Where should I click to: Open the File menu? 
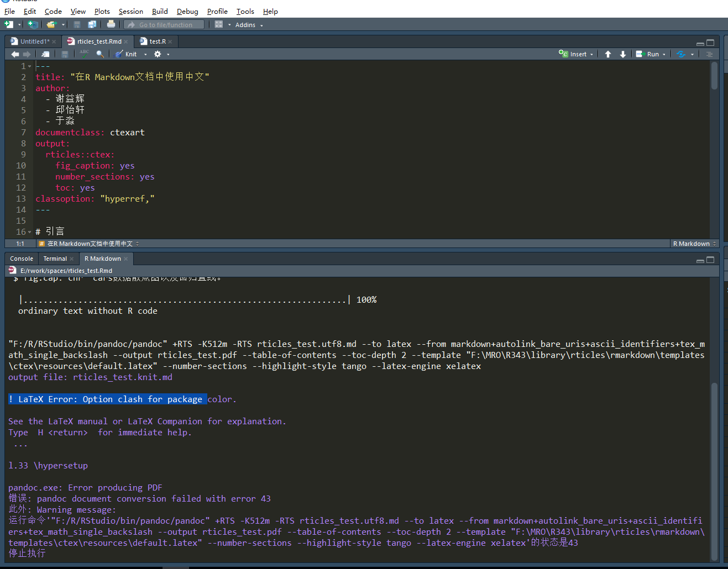pos(9,11)
